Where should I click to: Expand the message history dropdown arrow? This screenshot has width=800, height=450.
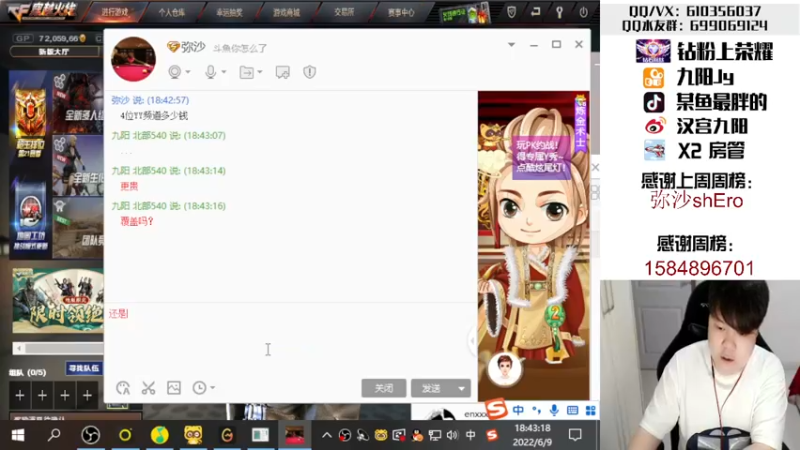coord(213,388)
